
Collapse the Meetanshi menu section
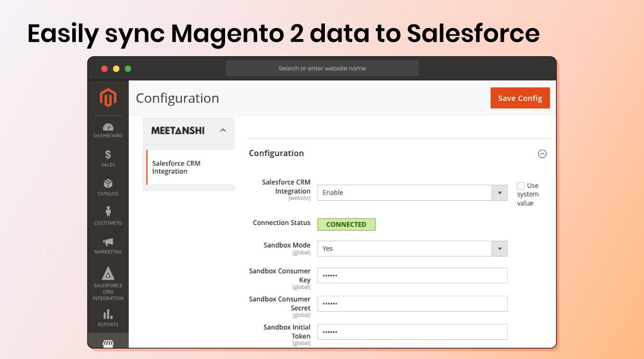tap(223, 131)
